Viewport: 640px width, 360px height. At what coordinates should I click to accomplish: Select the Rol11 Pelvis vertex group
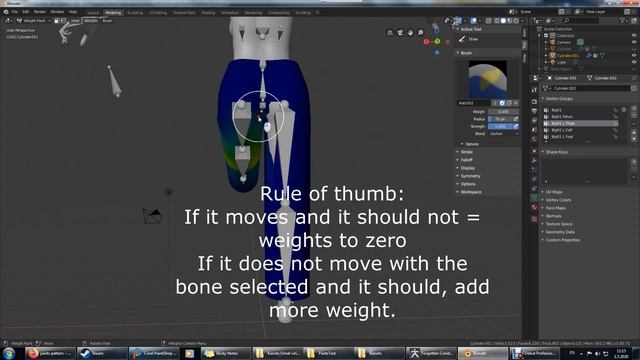coord(580,117)
